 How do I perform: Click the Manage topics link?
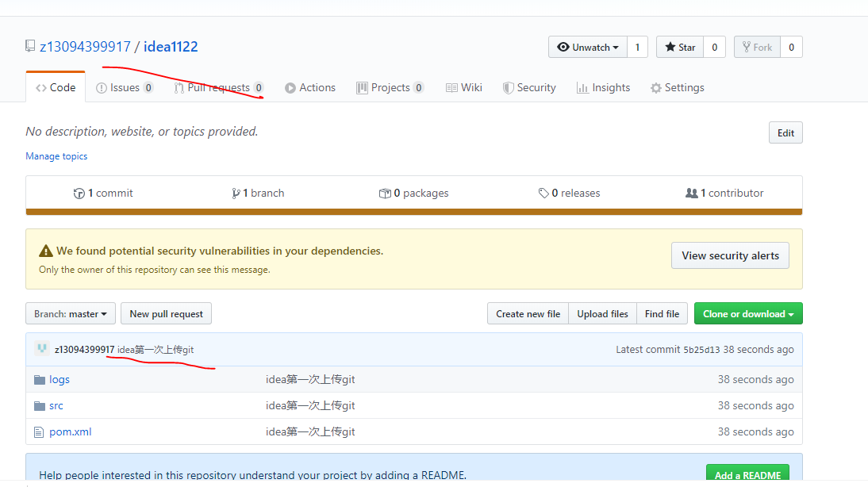click(x=56, y=156)
